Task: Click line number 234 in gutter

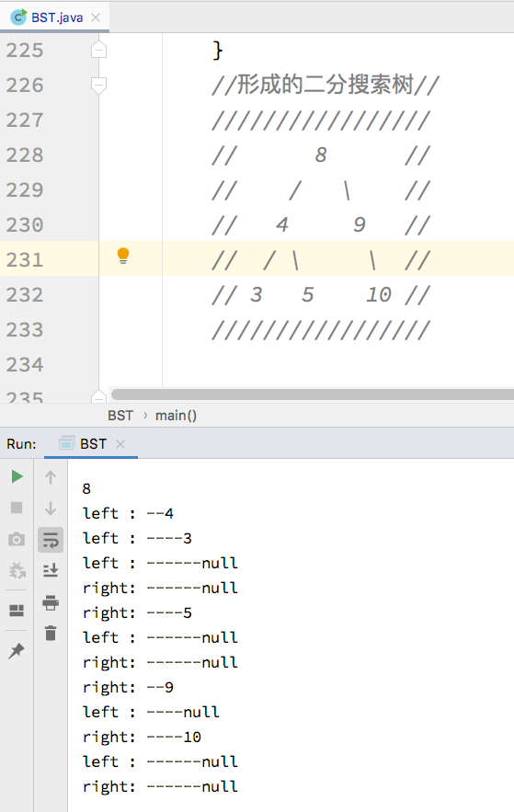Action: 25,364
